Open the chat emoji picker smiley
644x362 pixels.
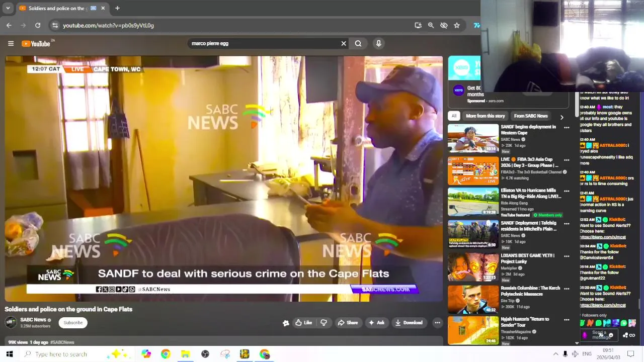[x=611, y=335]
